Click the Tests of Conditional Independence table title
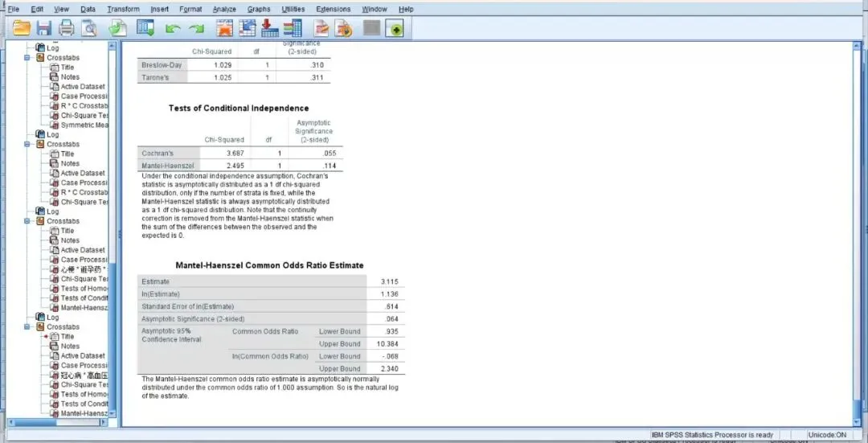Viewport: 868px width, 443px height. (239, 109)
